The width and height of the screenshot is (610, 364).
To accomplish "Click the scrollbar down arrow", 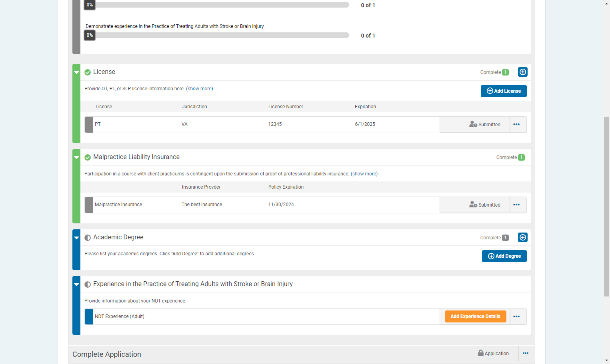I will [607, 360].
